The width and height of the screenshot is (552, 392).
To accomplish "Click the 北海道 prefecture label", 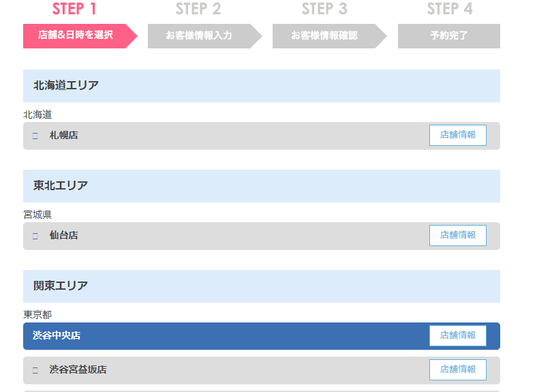I will (37, 115).
